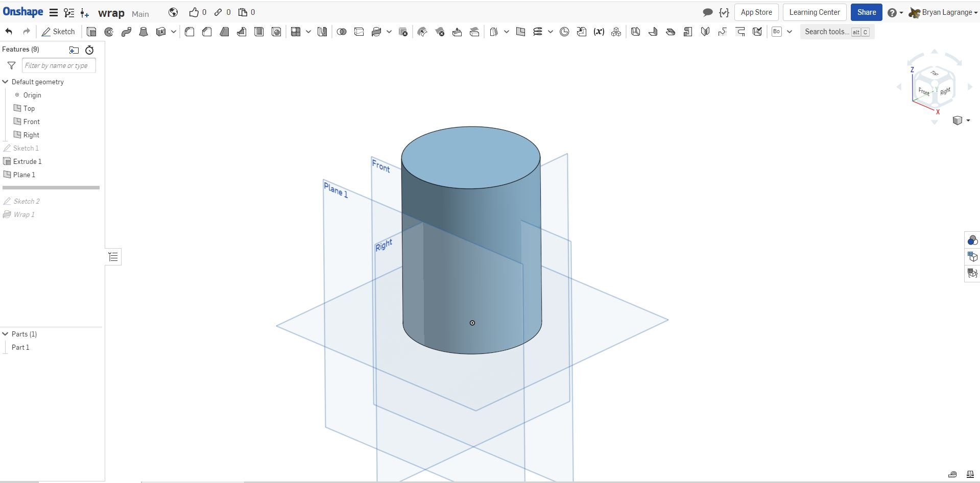Select the Shell tool icon

point(259,32)
